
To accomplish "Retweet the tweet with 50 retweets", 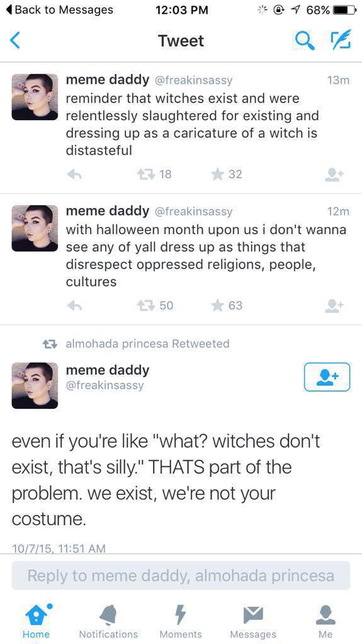I will 145,305.
